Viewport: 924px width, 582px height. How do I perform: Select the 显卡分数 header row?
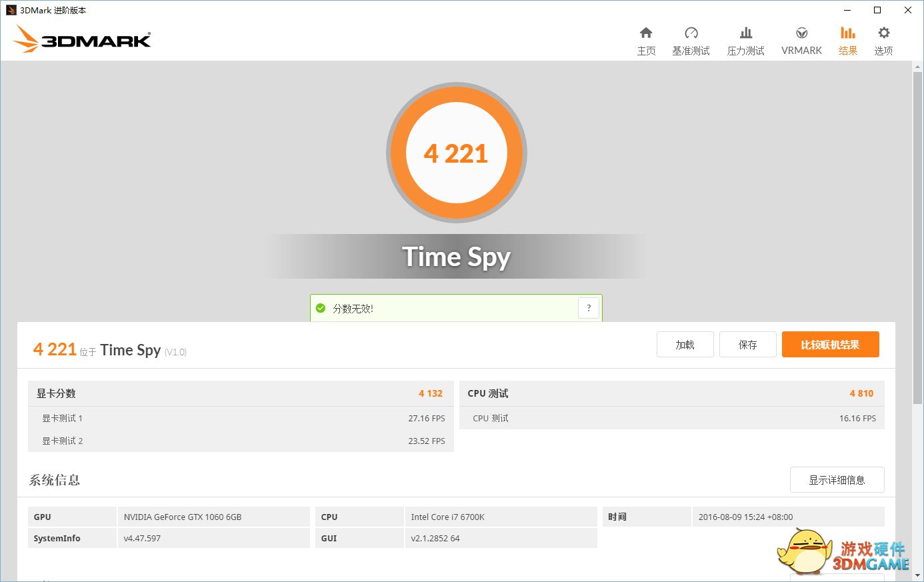click(241, 393)
